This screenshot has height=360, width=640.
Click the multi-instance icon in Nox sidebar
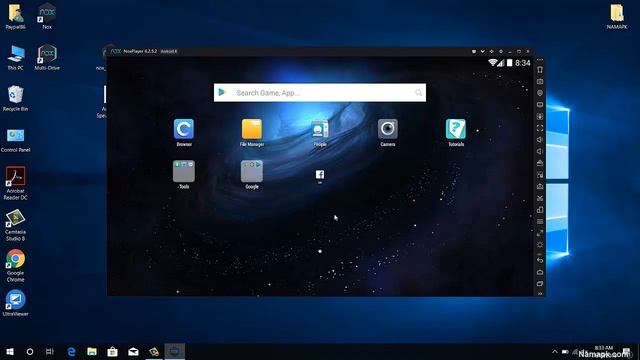pos(540,175)
